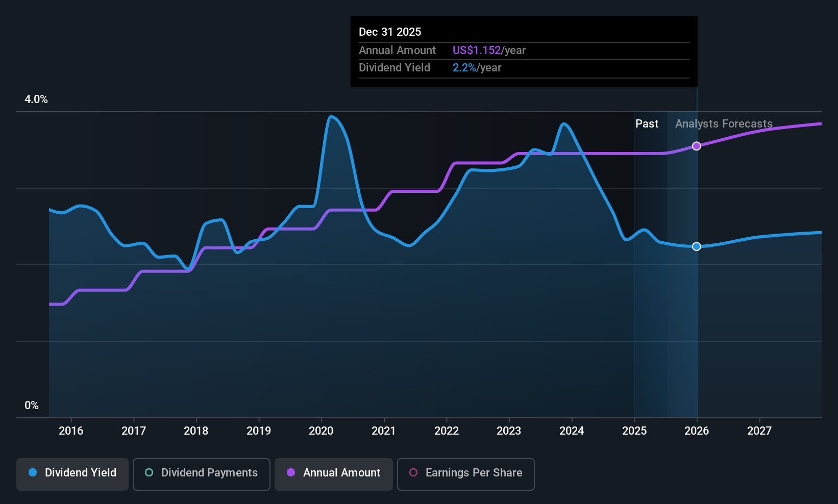838x504 pixels.
Task: Click the 2020 x-axis year label
Action: [x=321, y=431]
